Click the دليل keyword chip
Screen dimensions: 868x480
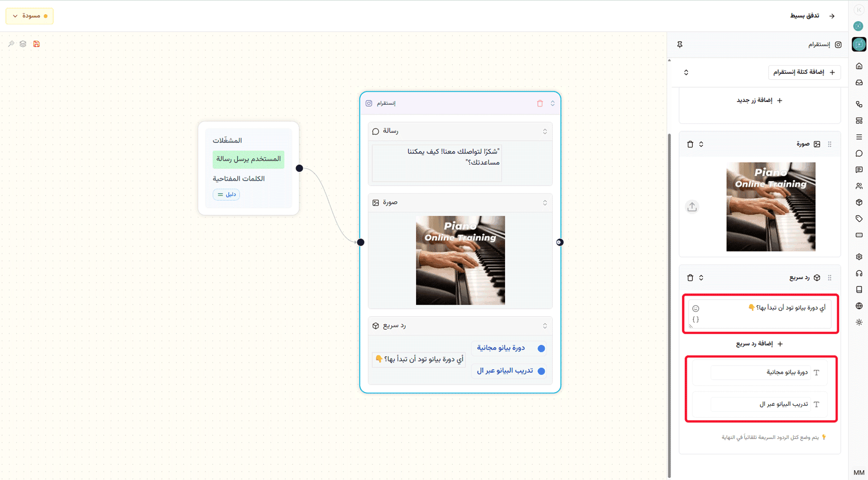coord(226,194)
